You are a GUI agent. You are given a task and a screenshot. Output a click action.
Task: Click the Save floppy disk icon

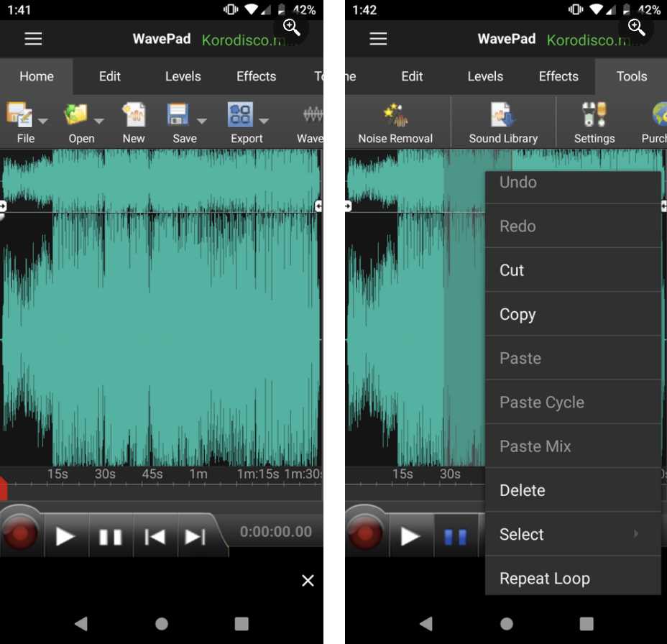[x=178, y=114]
